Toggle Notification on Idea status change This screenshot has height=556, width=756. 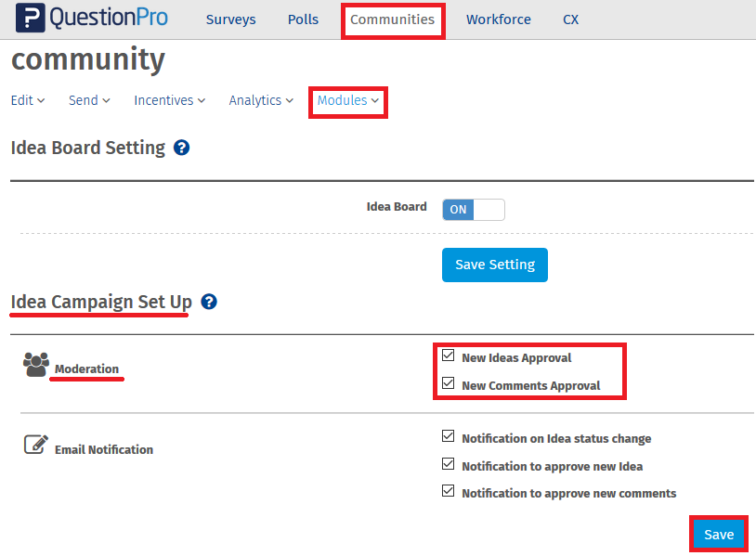coord(449,436)
